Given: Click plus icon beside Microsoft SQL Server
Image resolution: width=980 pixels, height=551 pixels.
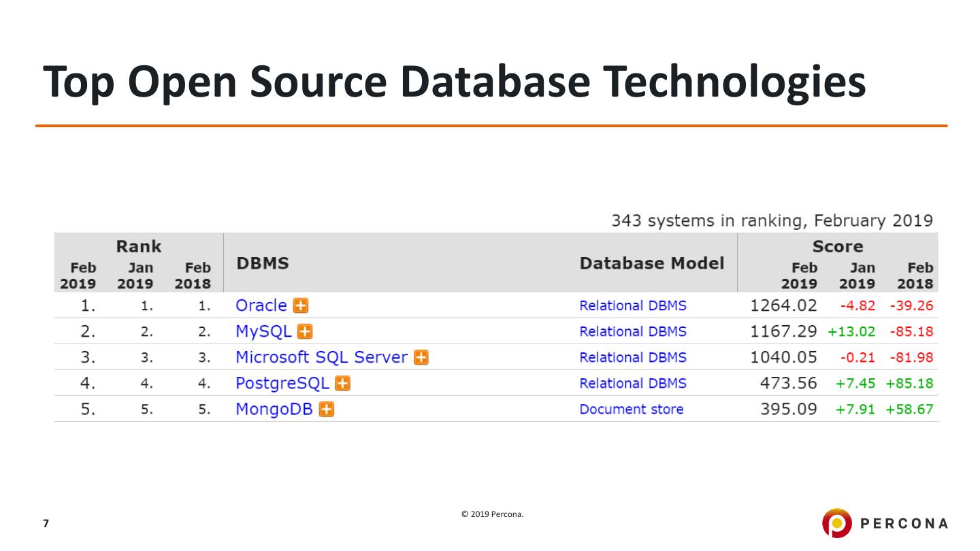Looking at the screenshot, I should pyautogui.click(x=421, y=358).
